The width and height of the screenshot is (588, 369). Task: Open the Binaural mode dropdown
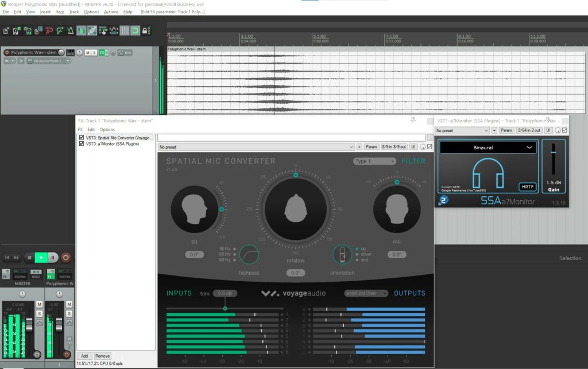point(488,147)
